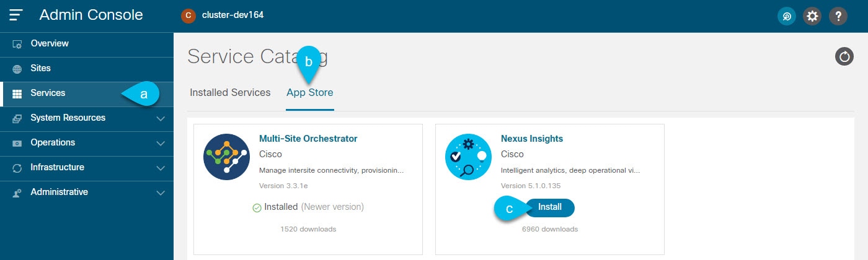Screen dimensions: 868x260
Task: Click the cluster-dev164 avatar icon
Action: coord(188,15)
